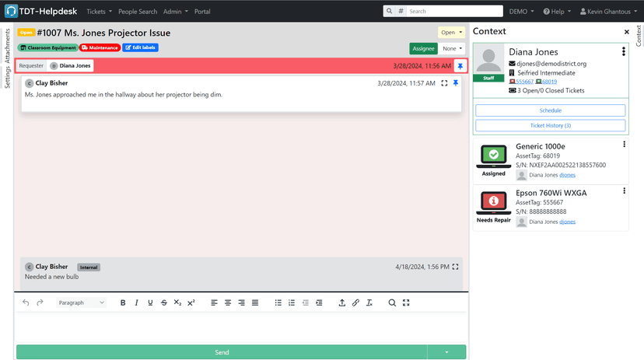
Task: Click the Maintenance label
Action: [x=100, y=47]
